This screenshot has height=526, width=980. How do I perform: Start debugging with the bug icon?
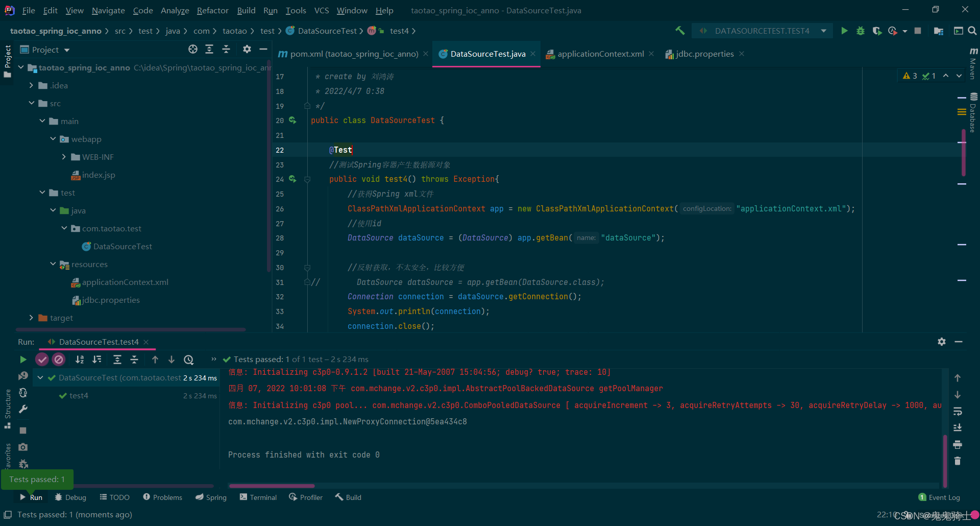coord(861,31)
